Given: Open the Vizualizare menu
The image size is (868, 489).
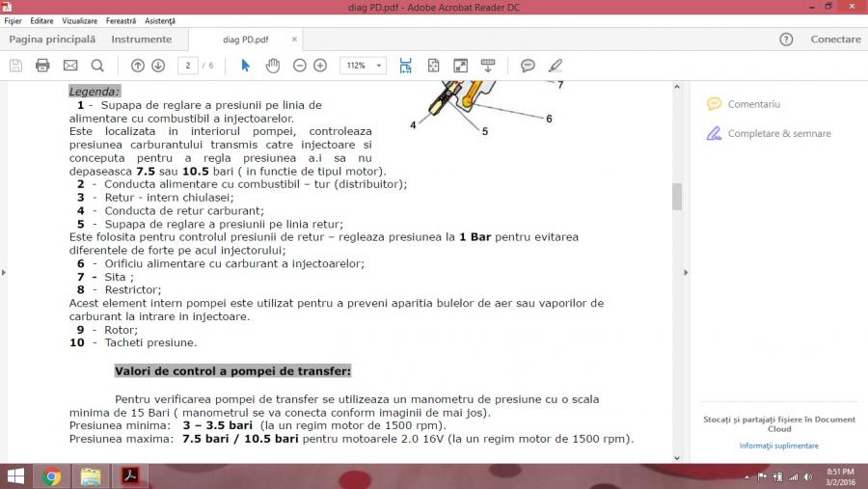Looking at the screenshot, I should click(x=79, y=20).
